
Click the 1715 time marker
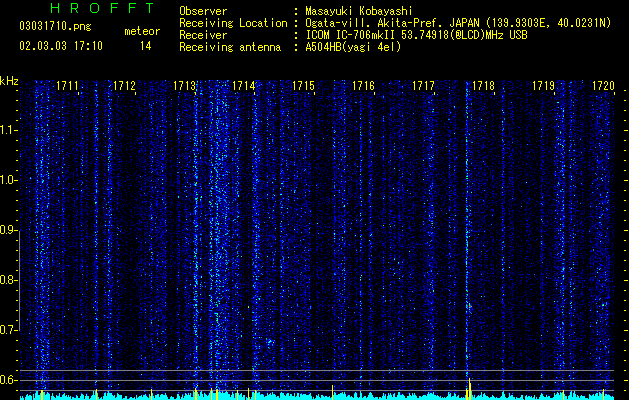point(303,86)
